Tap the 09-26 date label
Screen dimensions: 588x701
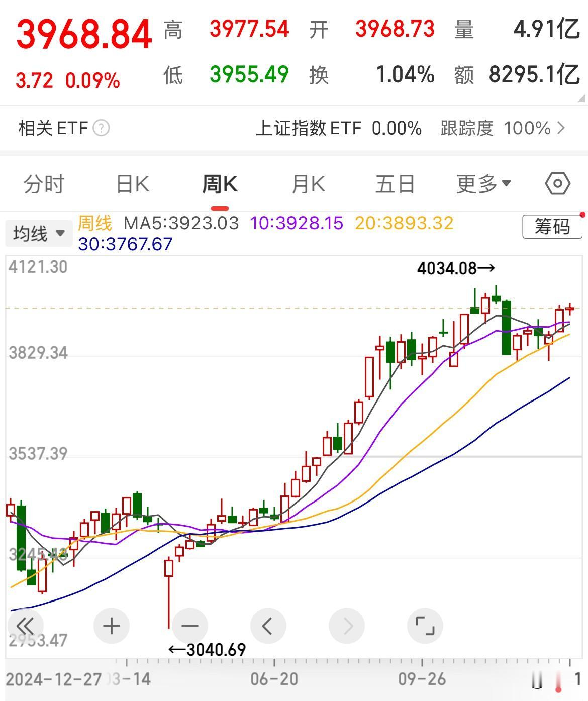coord(422,679)
